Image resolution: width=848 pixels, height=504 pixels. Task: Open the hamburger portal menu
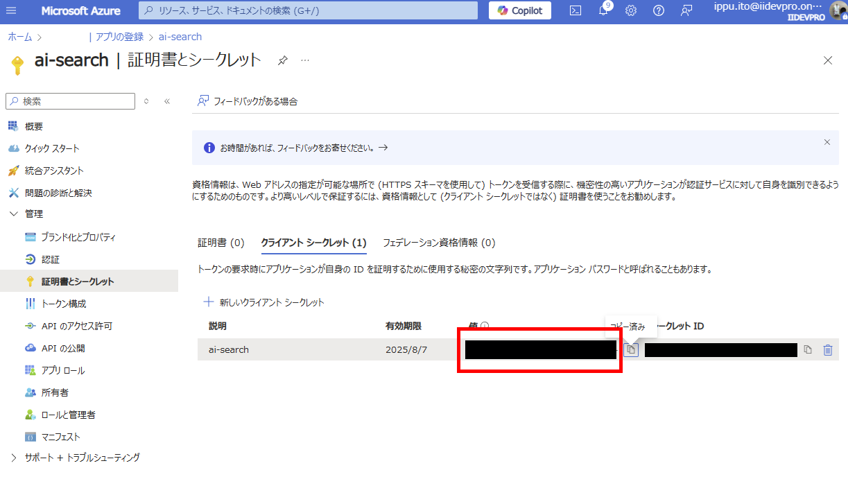click(x=12, y=10)
